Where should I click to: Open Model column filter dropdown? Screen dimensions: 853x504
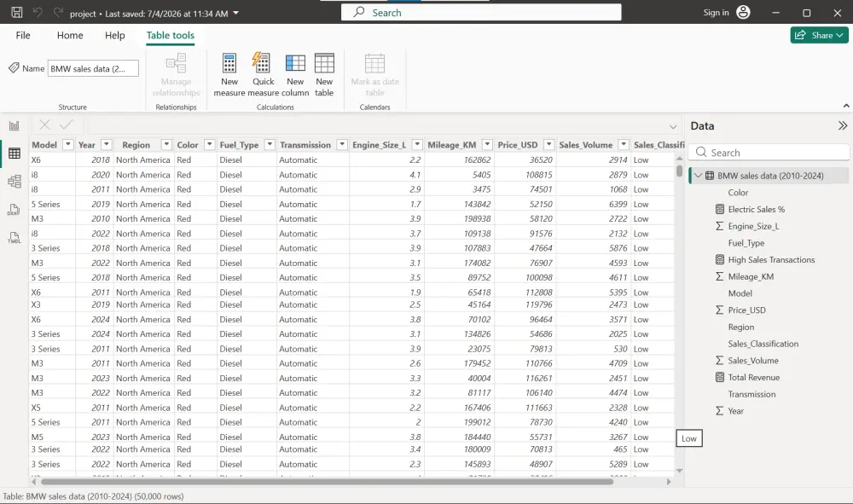coord(68,145)
